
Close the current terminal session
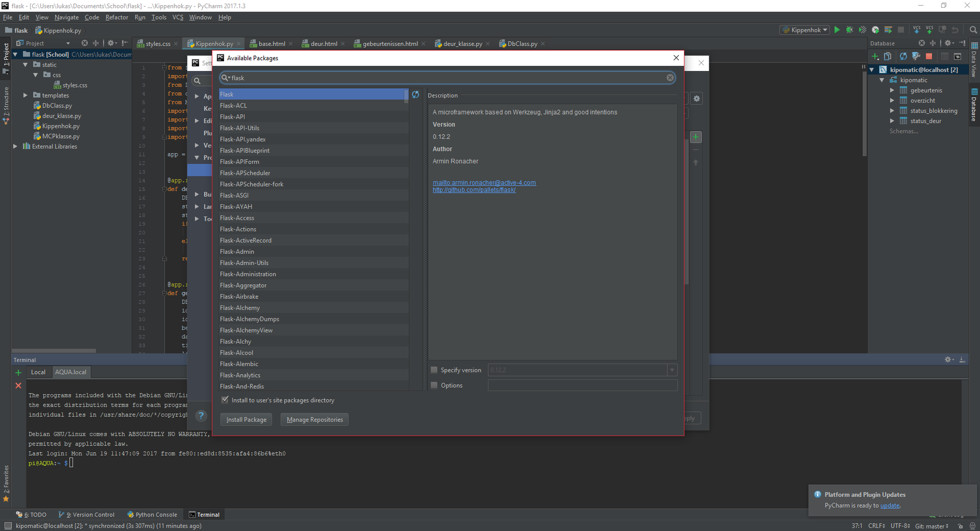click(x=18, y=386)
